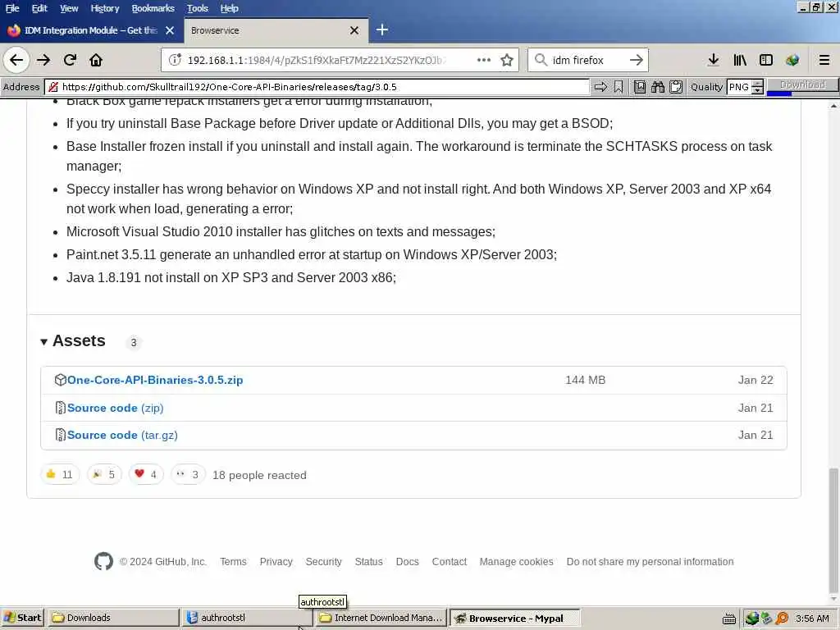Reload the current page

(70, 60)
